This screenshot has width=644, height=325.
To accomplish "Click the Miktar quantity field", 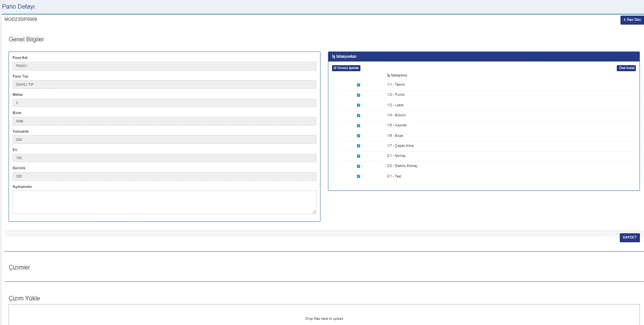I will [x=164, y=103].
